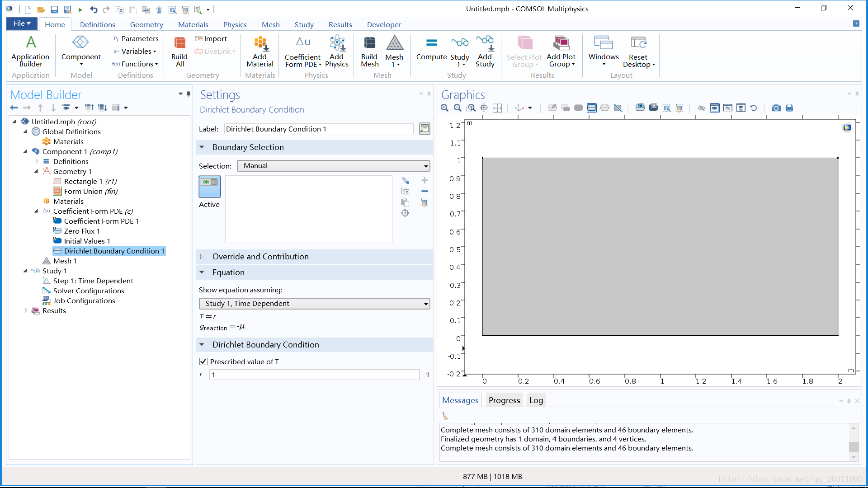Click Parameters button
Viewport: 868px width, 488px height.
click(x=136, y=39)
